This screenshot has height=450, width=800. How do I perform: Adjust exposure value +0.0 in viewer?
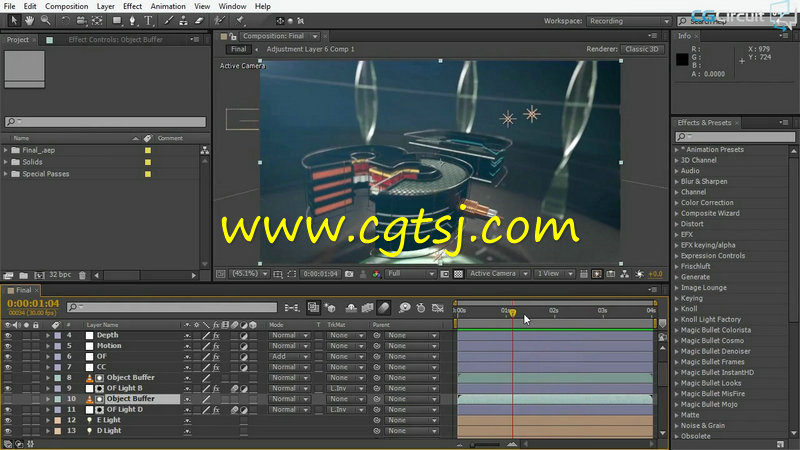655,274
